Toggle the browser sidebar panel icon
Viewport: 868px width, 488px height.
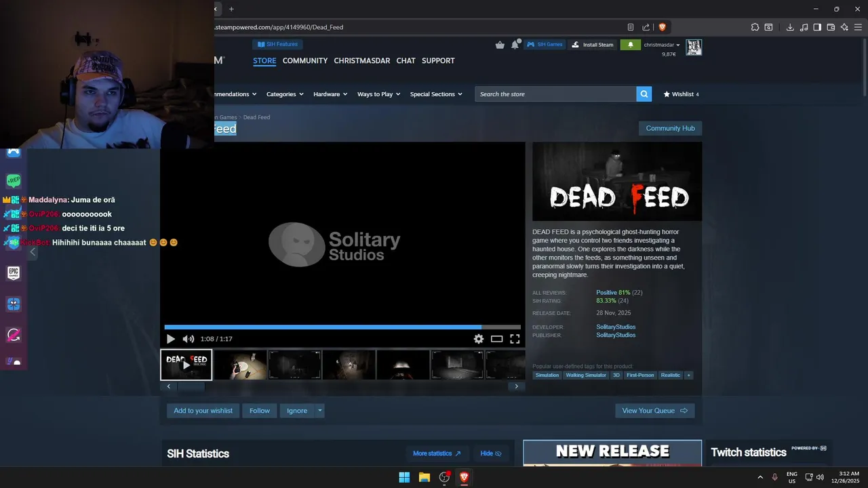(817, 27)
